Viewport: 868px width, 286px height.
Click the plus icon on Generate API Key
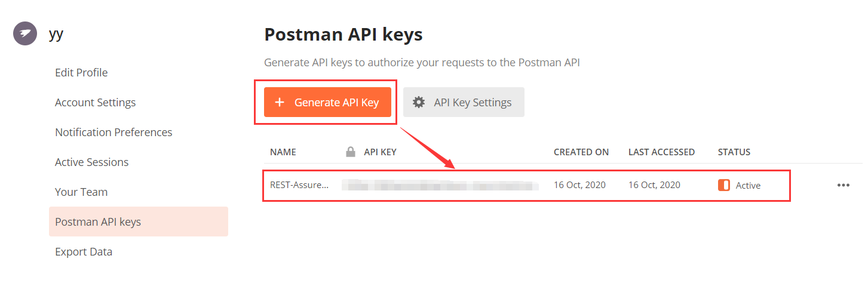(x=280, y=102)
